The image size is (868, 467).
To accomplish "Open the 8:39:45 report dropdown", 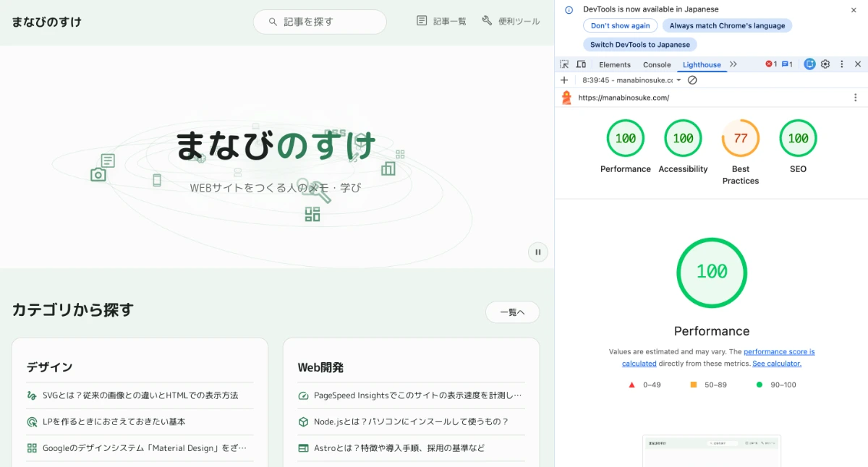I will (x=632, y=80).
